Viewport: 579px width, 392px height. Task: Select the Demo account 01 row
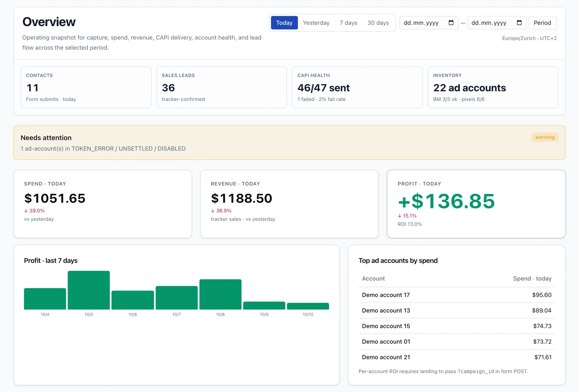[457, 342]
